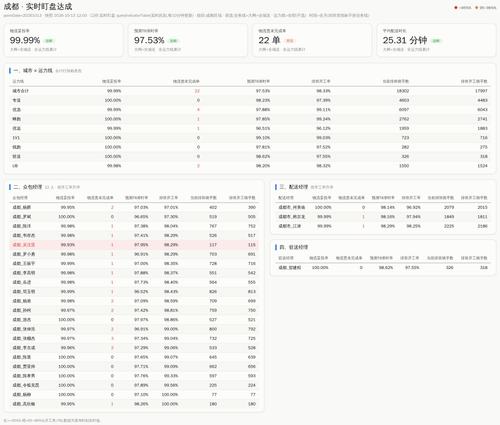This screenshot has height=425, width=500.
Task: Select the large 99.99% KPI card value
Action: click(25, 40)
